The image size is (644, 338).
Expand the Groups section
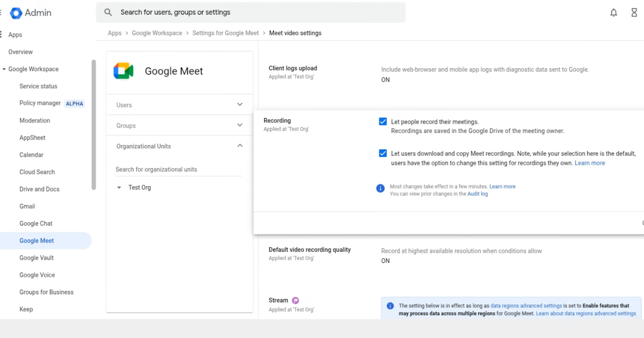[239, 125]
